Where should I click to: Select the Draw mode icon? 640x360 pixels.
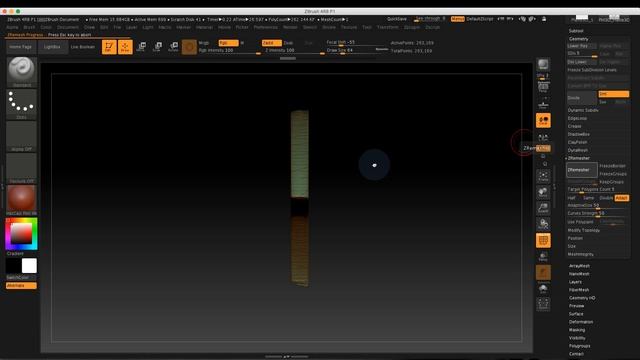click(x=125, y=47)
